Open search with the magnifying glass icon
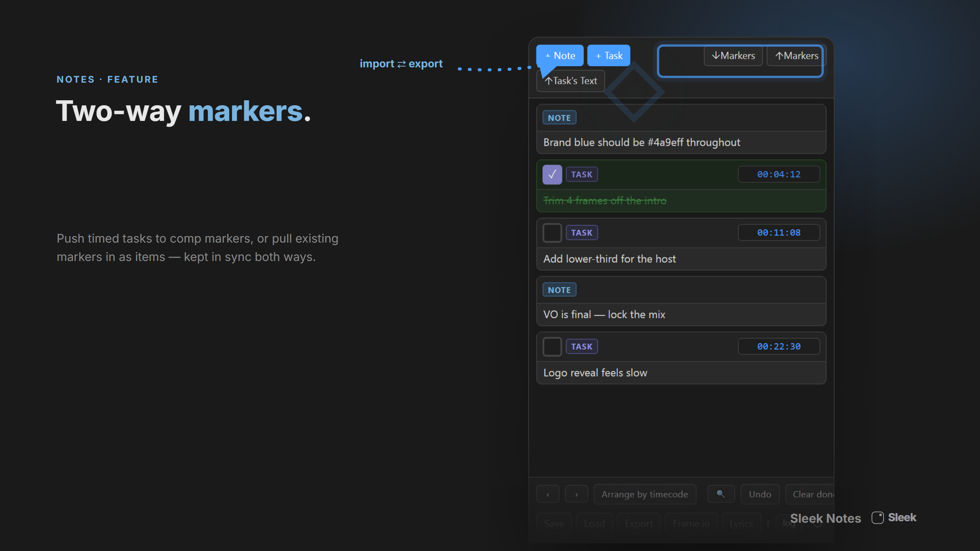980x551 pixels. [x=721, y=494]
